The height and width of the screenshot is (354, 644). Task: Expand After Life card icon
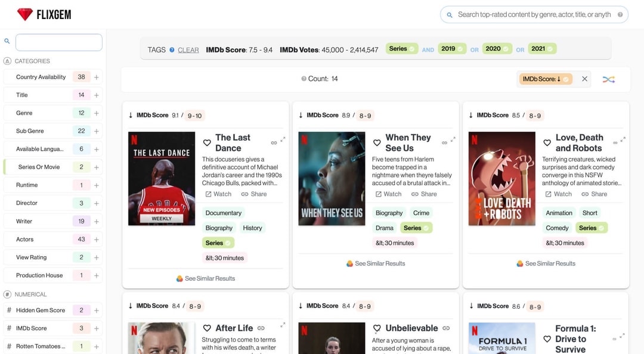click(x=283, y=325)
